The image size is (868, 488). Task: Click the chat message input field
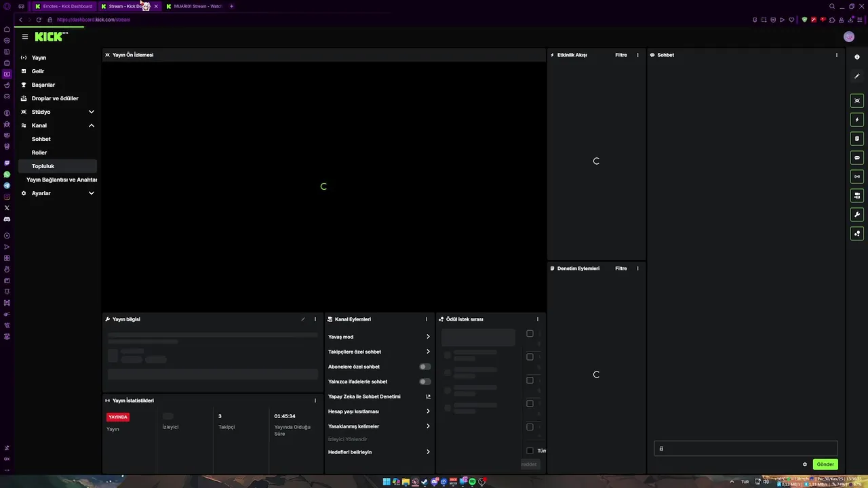pyautogui.click(x=746, y=448)
